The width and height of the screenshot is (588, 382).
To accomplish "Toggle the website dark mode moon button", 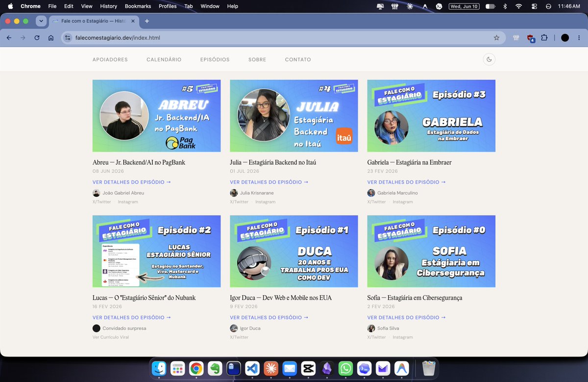I will [x=489, y=59].
